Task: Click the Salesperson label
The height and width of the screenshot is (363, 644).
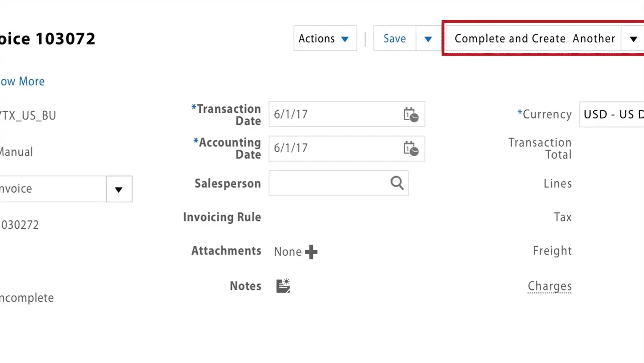Action: point(227,183)
